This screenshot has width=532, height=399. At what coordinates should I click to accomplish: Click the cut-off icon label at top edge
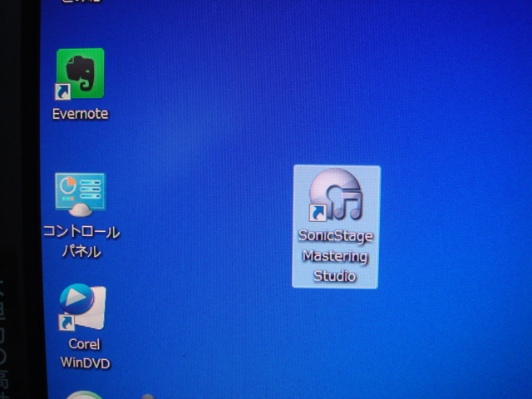coord(81,2)
